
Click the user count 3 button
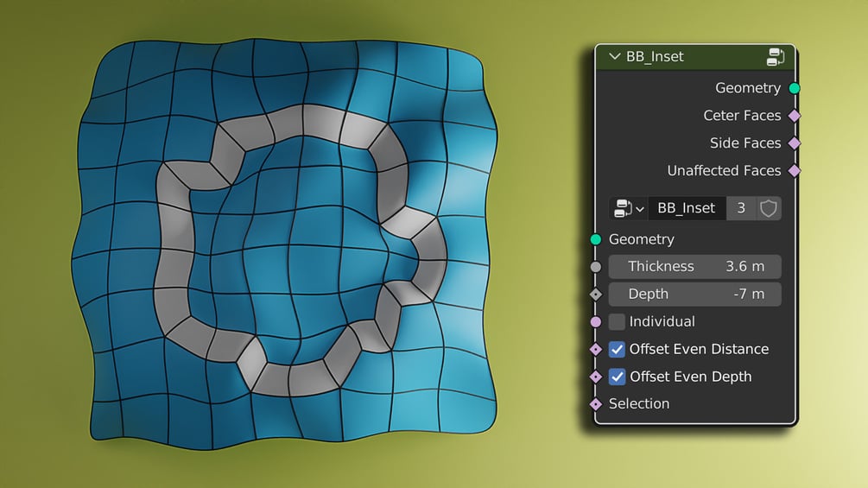(x=741, y=208)
